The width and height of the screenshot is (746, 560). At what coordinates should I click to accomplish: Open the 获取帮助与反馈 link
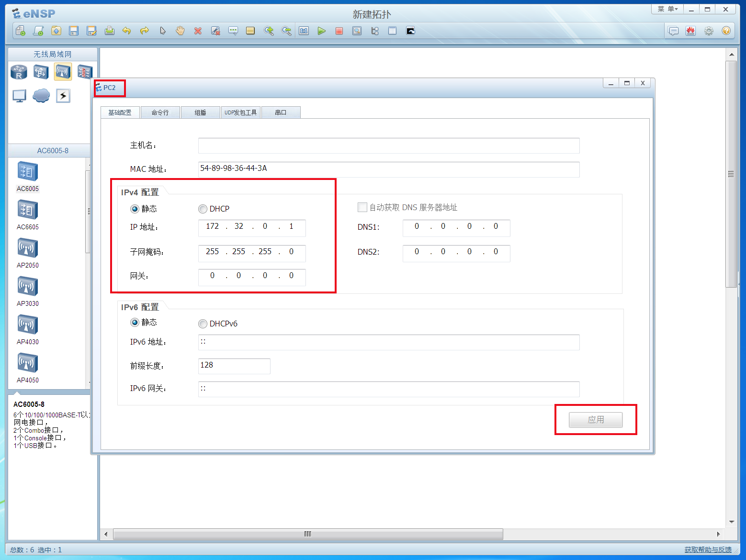708,549
